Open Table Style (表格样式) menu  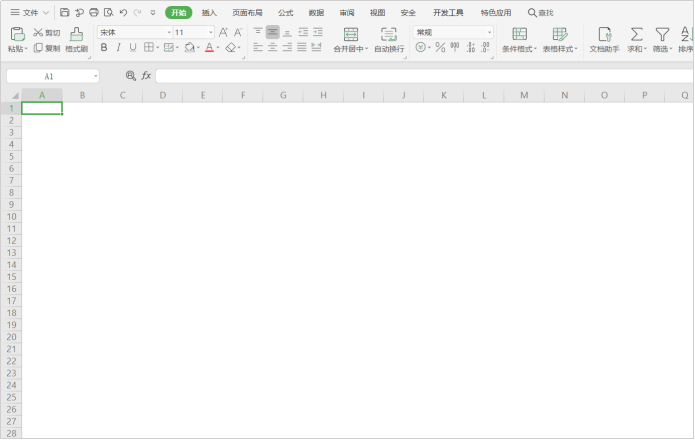[x=560, y=39]
